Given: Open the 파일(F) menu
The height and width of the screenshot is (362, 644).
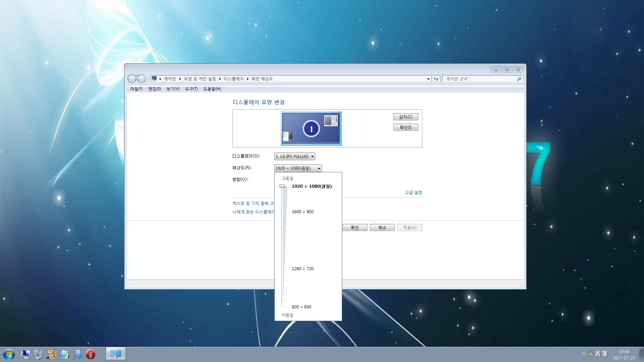Looking at the screenshot, I should tap(137, 89).
